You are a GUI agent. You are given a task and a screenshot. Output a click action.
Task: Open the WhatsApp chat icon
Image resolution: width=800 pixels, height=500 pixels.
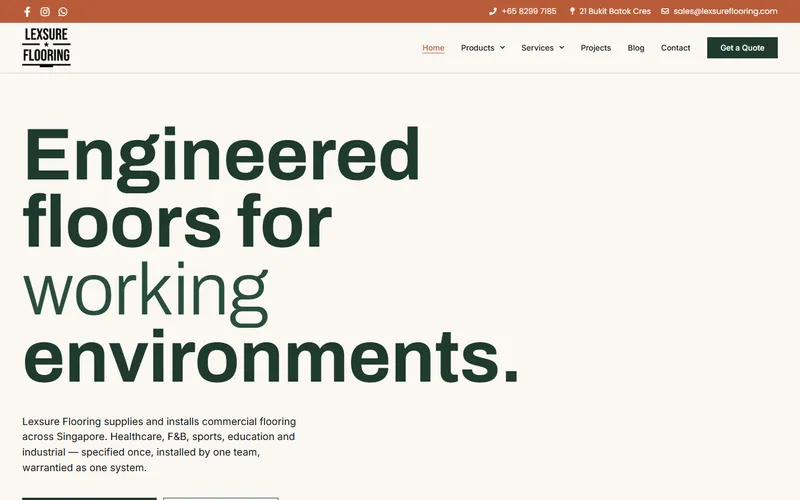(x=63, y=11)
